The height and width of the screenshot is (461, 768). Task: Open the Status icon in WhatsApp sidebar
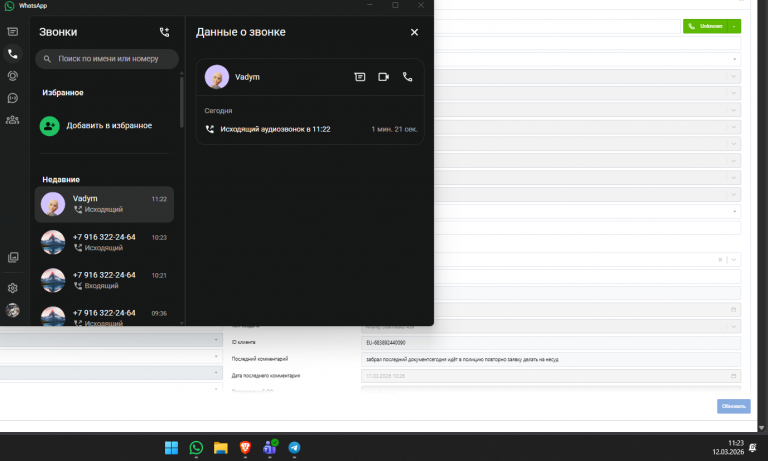13,76
